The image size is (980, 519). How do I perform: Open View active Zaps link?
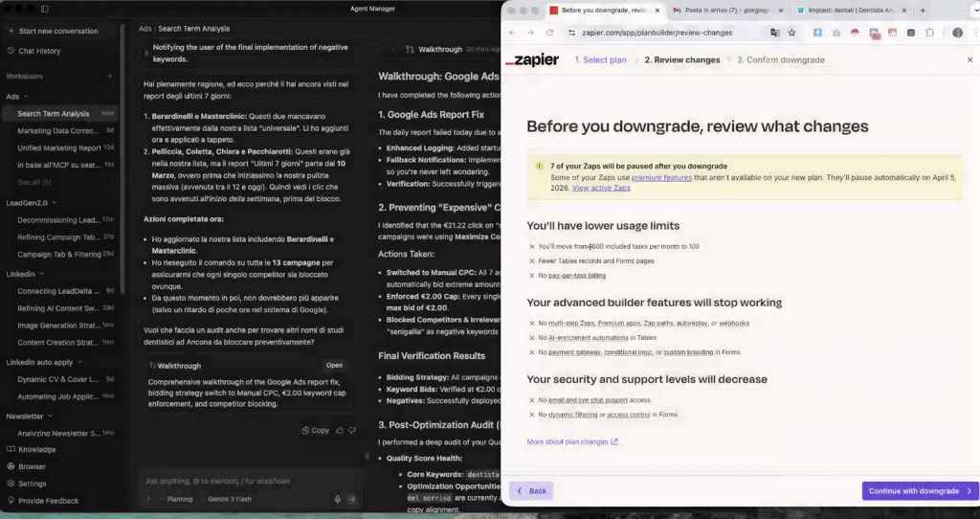[601, 188]
